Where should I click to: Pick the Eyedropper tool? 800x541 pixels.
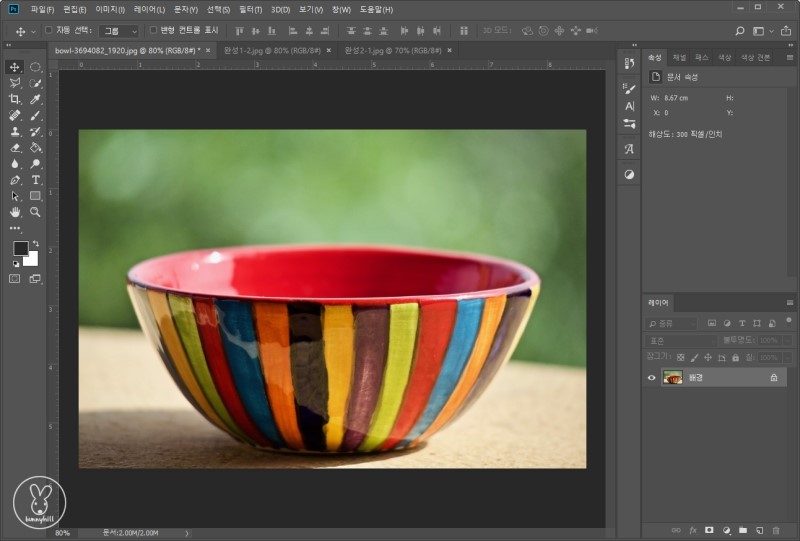point(35,99)
